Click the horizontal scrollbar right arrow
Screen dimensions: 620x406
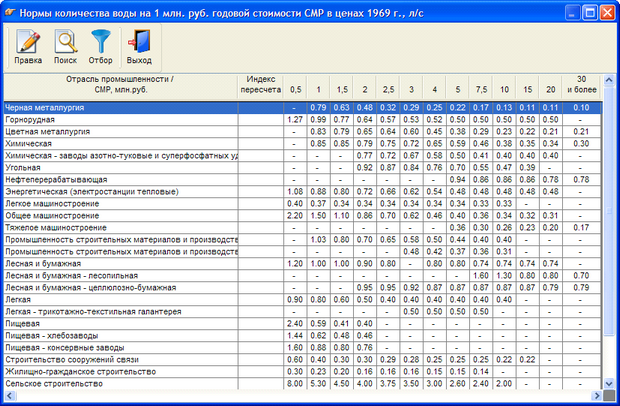pyautogui.click(x=597, y=395)
